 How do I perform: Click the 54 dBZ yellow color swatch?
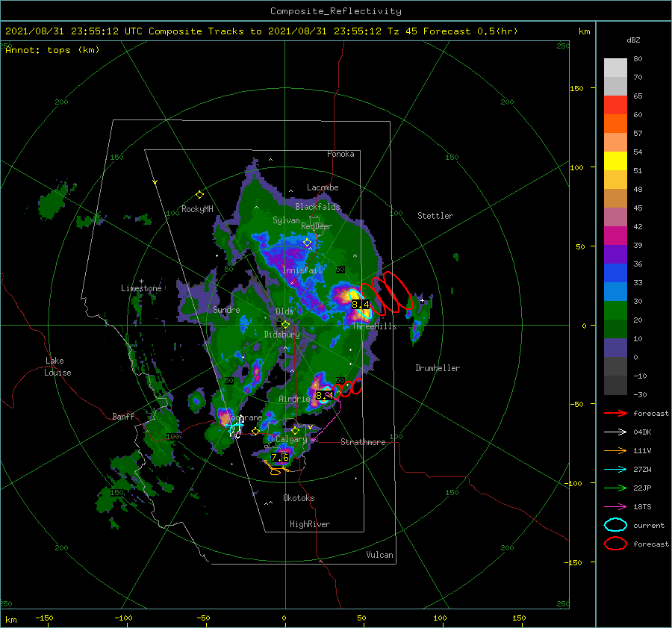point(615,161)
